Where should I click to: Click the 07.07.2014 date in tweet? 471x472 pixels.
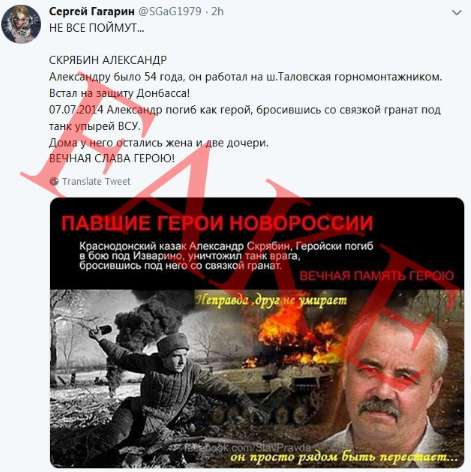tap(76, 110)
